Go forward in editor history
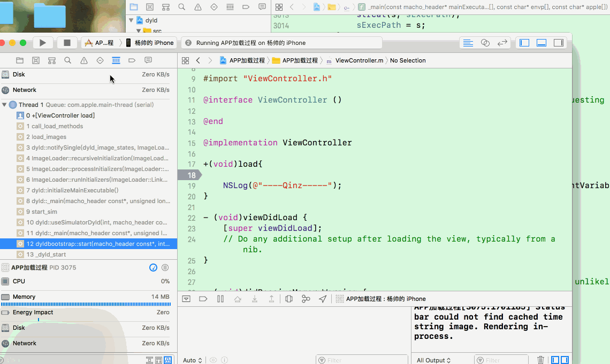 click(210, 60)
